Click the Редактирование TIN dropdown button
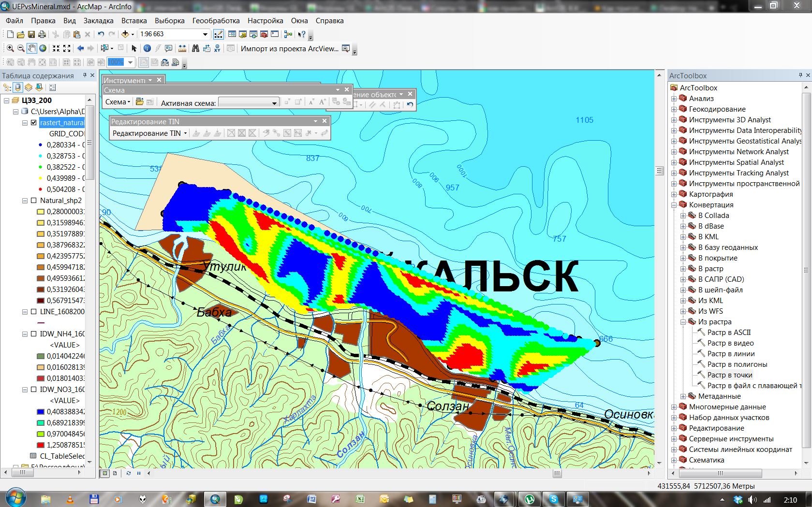The width and height of the screenshot is (812, 507). tap(149, 133)
